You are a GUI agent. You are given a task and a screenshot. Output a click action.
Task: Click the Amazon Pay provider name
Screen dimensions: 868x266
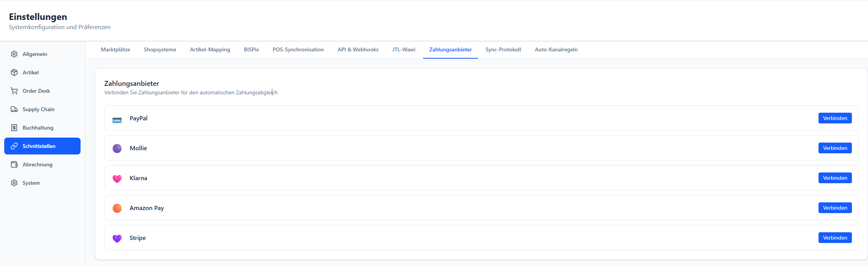click(x=147, y=208)
